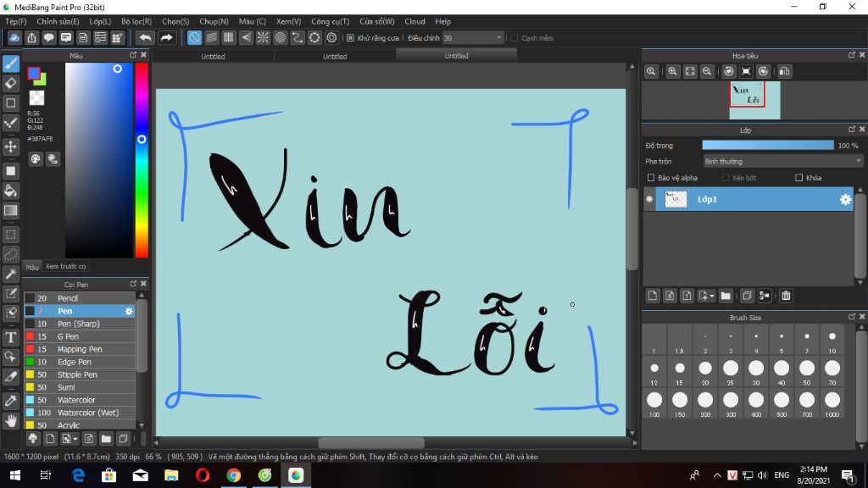The width and height of the screenshot is (868, 488).
Task: Open the Bộ lọc(R) menu
Action: coord(136,21)
